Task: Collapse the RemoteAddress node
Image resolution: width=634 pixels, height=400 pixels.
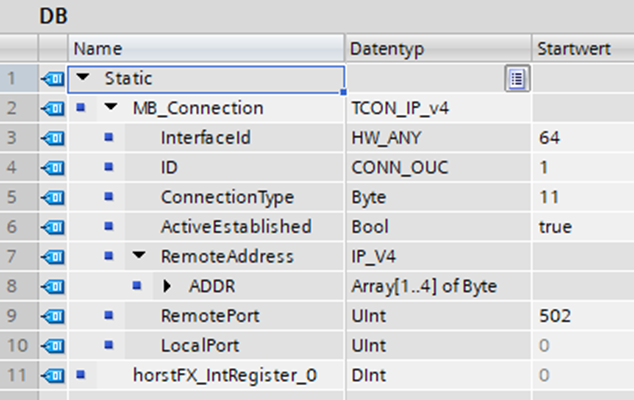Action: click(139, 257)
